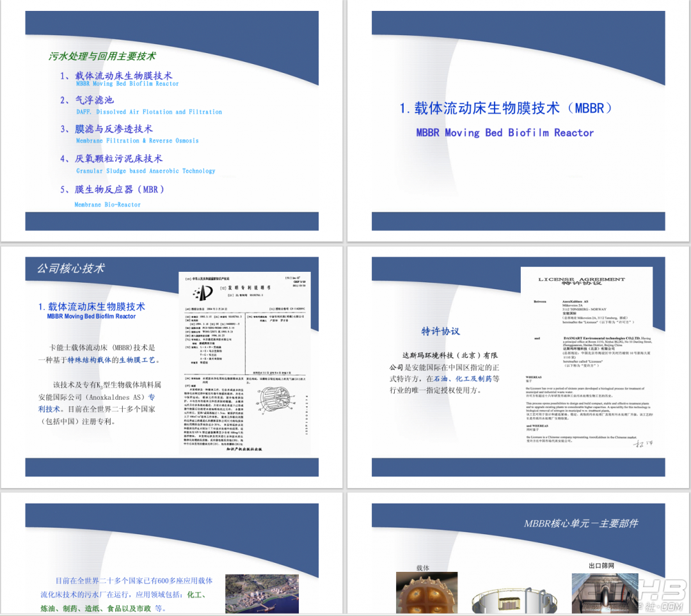Screen dimensions: 691x616
Task: Click the heading "污水处理与回用主要技术"
Action: [102, 56]
